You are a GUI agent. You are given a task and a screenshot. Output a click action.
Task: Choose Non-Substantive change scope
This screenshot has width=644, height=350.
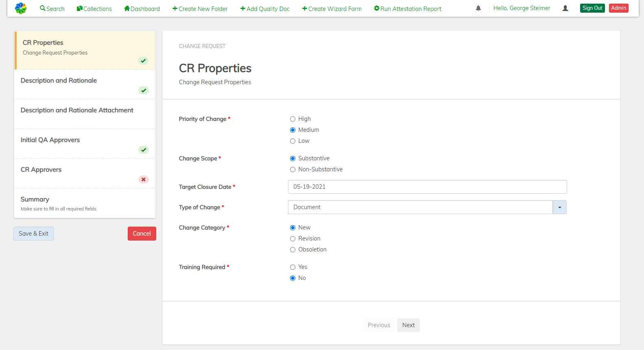point(293,170)
